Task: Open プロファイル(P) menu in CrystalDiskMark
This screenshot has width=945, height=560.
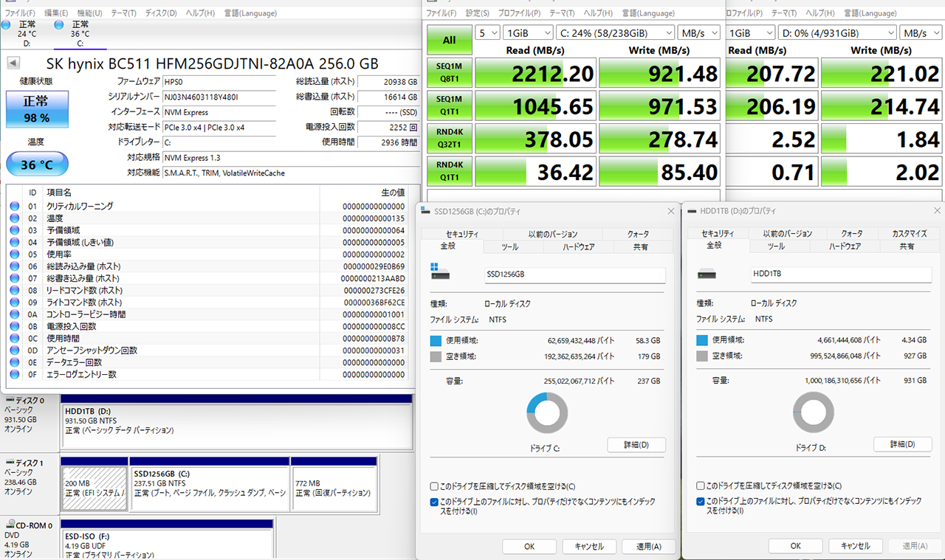Action: coord(519,13)
